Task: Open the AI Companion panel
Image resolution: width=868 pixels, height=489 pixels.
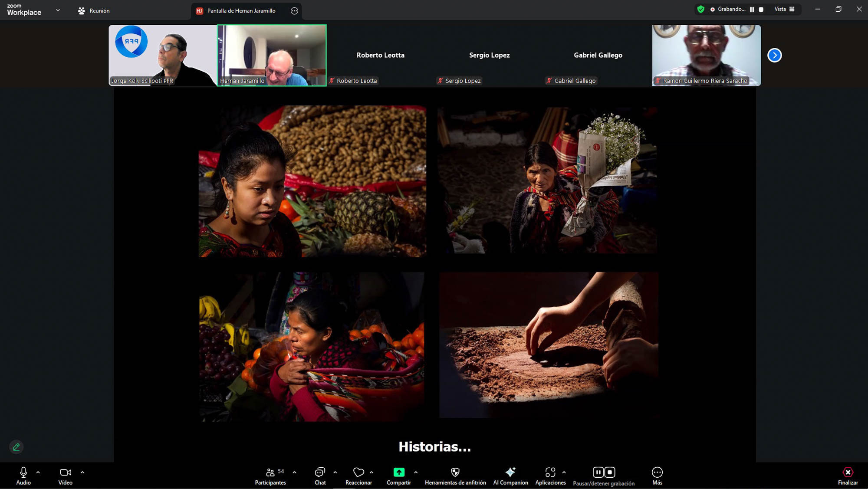Action: [510, 473]
